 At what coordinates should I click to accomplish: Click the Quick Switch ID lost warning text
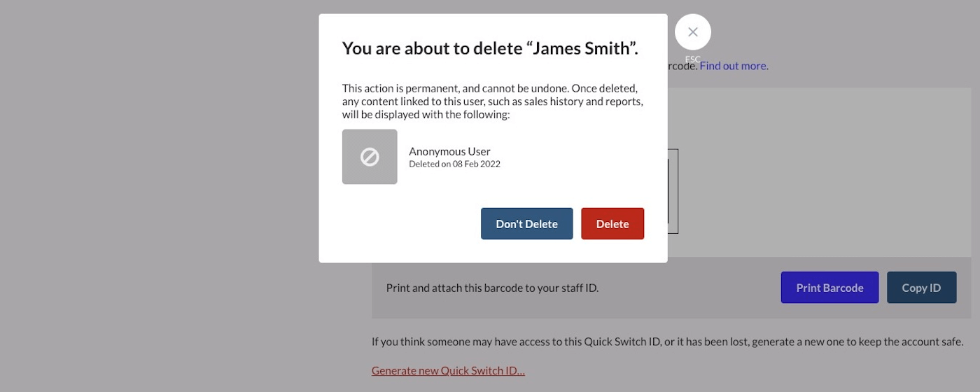coord(667,342)
